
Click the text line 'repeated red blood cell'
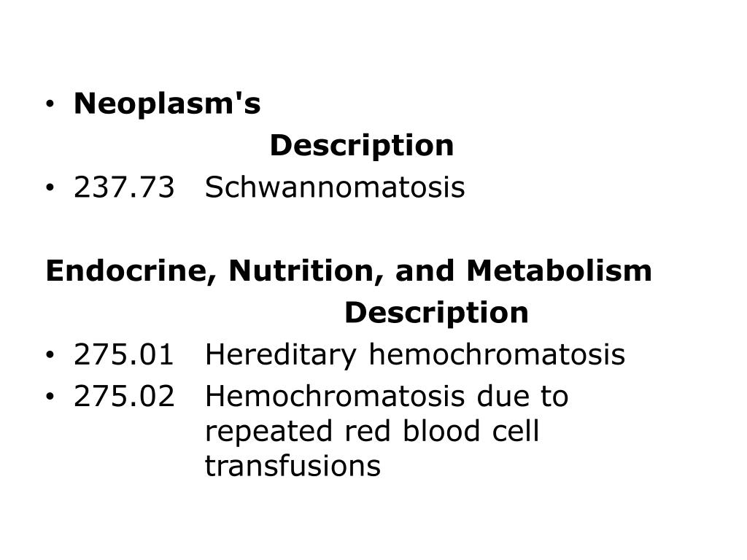372,432
